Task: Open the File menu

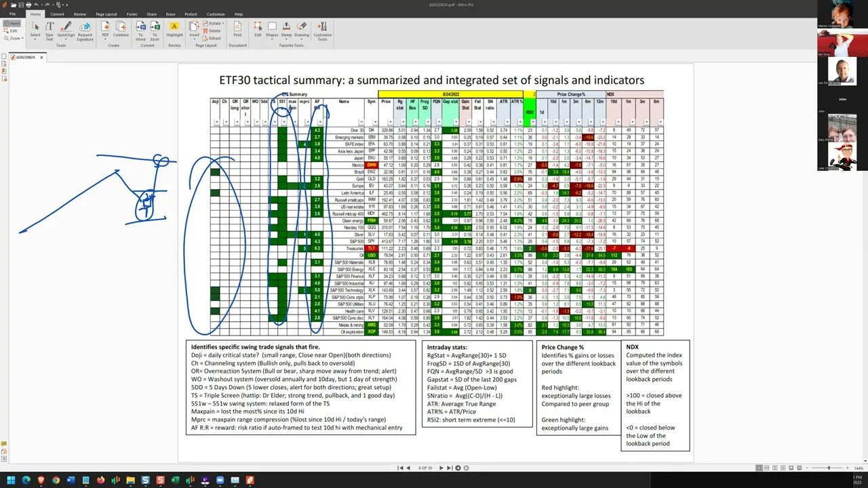Action: click(x=12, y=14)
